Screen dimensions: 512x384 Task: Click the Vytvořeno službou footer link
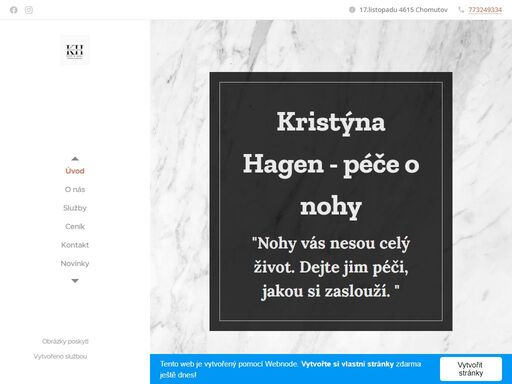point(60,356)
